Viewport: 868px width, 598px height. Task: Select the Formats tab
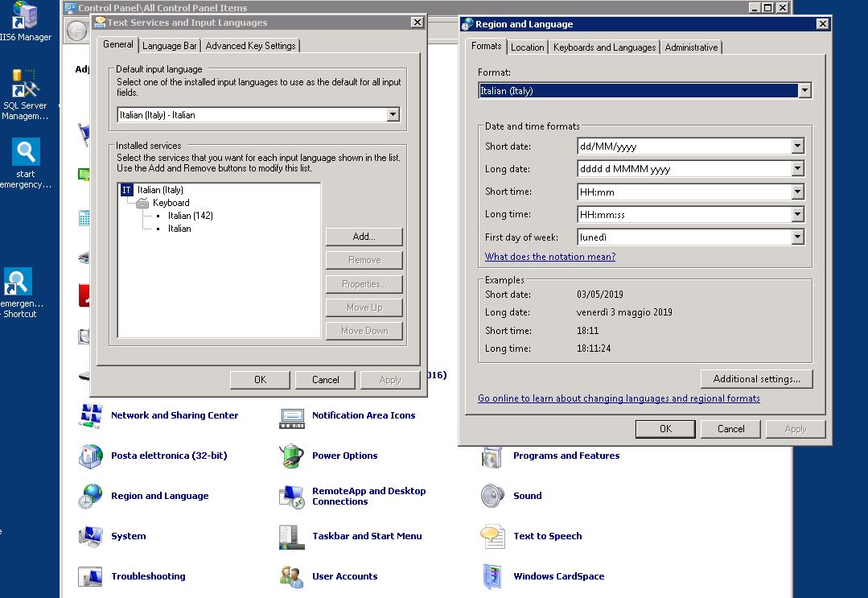(486, 46)
